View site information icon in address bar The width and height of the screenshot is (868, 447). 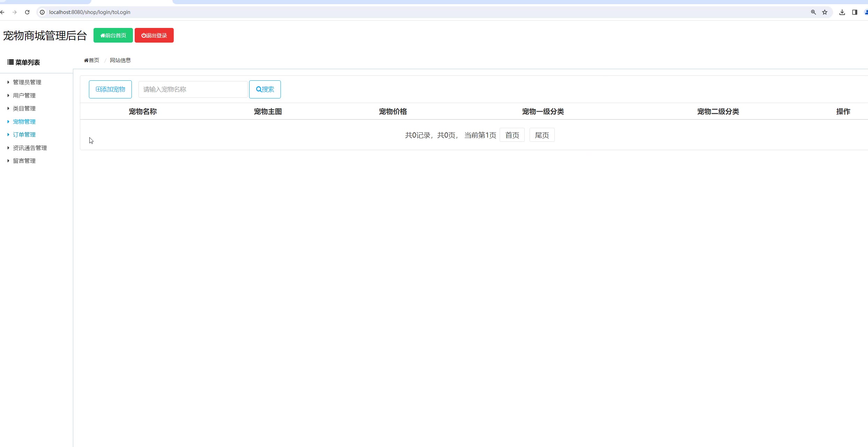(x=42, y=12)
